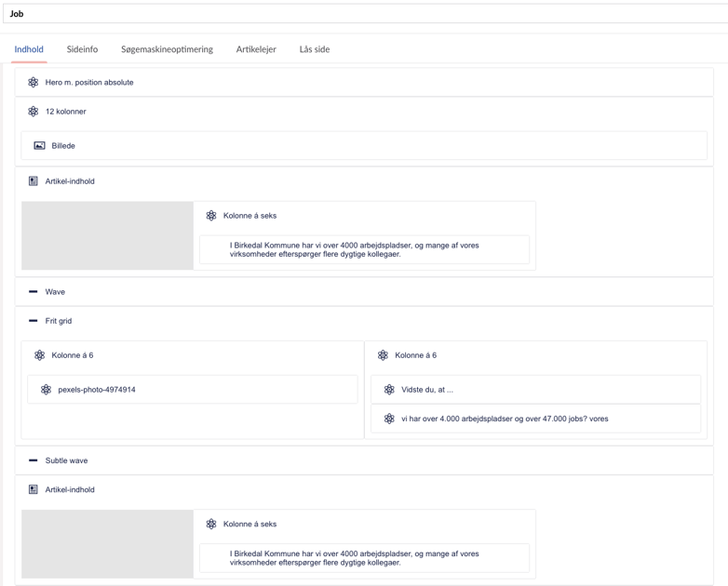728x586 pixels.
Task: Select the right Kolonne á 6 column header
Action: point(415,355)
